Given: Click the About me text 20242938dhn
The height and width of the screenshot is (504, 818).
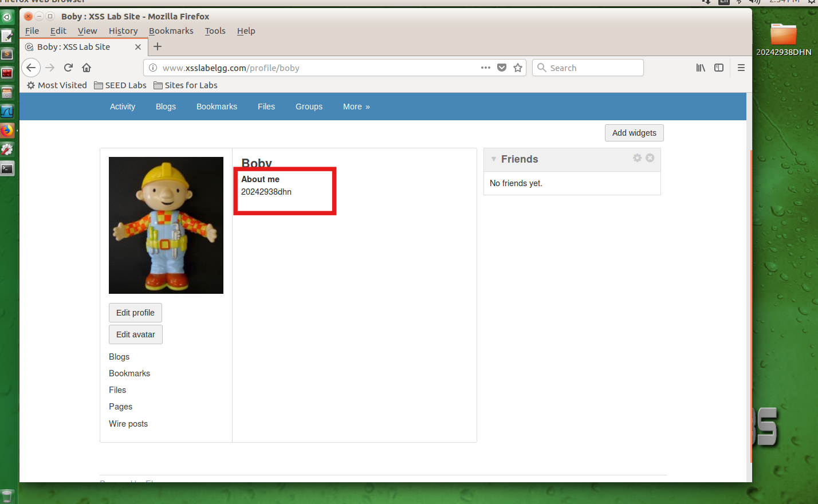Looking at the screenshot, I should [x=266, y=192].
